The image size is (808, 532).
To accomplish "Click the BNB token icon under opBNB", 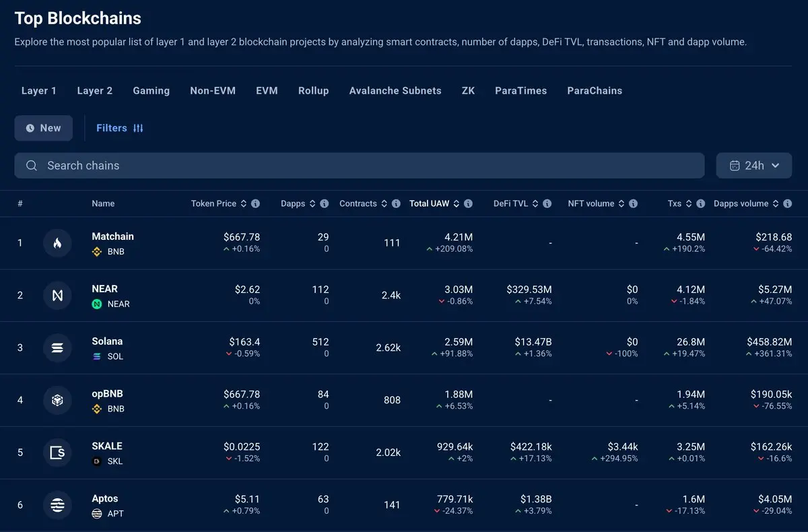I will tap(97, 409).
